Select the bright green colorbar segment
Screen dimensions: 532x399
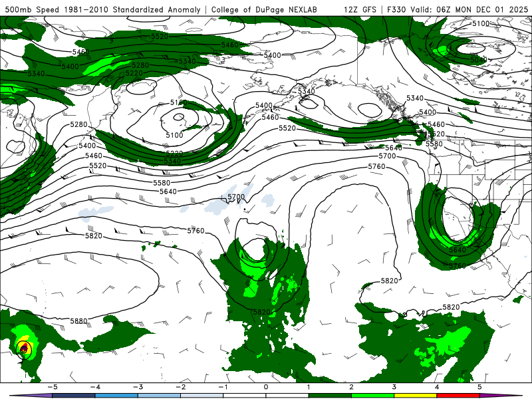[372, 396]
